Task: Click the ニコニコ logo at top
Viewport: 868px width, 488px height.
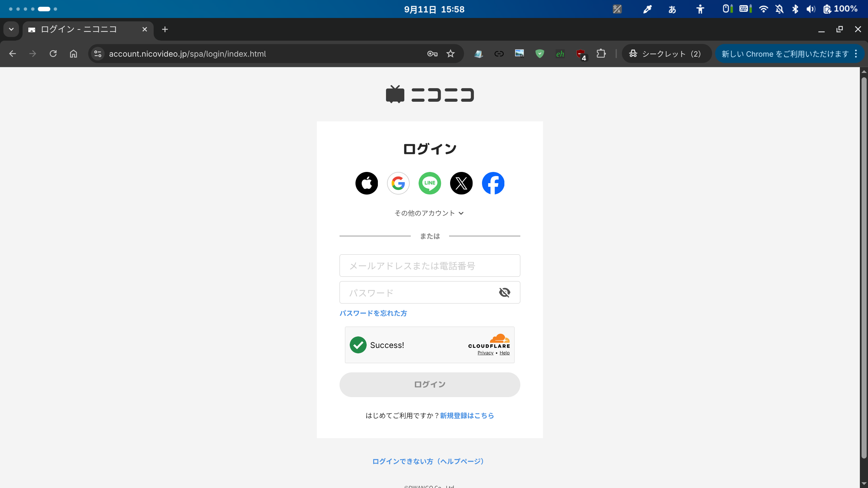Action: [430, 94]
